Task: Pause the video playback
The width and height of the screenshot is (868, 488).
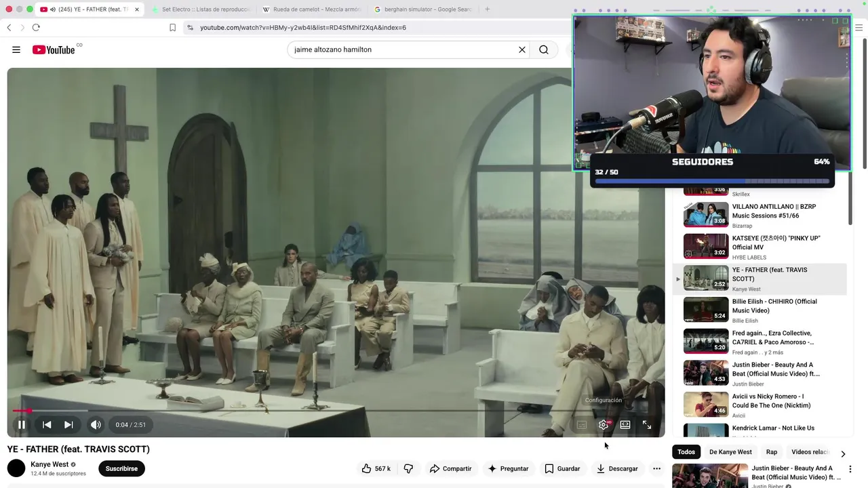Action: [x=22, y=425]
